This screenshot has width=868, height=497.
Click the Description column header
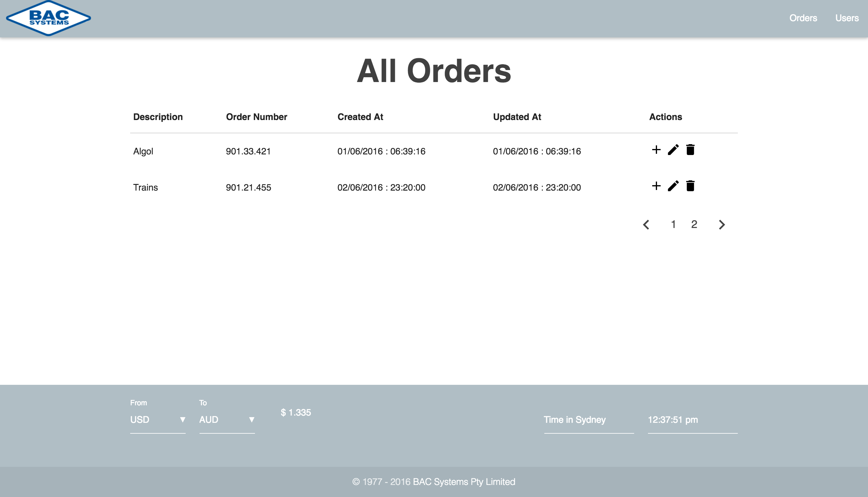click(x=158, y=117)
